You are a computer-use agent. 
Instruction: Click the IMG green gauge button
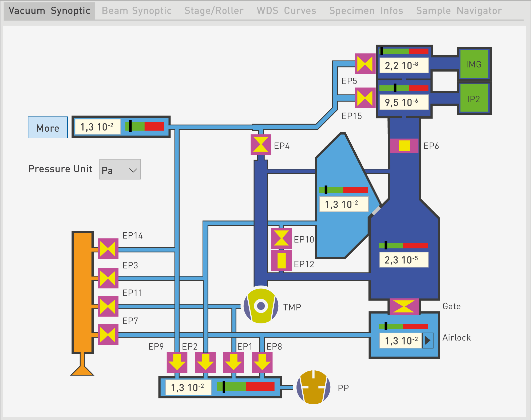[474, 64]
